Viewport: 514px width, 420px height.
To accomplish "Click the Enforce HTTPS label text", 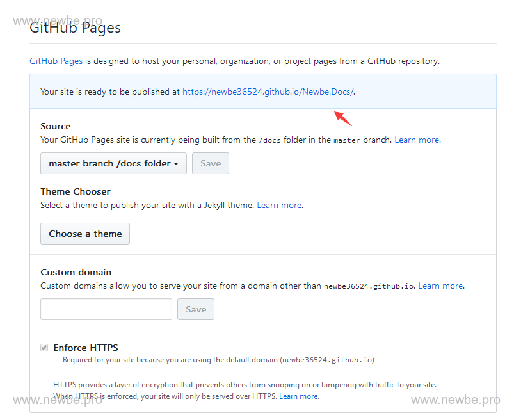I will (86, 348).
